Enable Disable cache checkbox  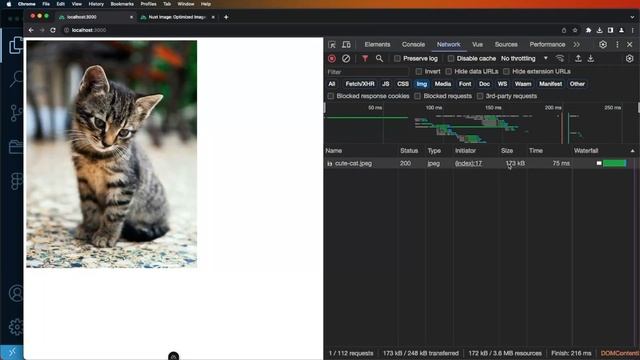(x=451, y=59)
